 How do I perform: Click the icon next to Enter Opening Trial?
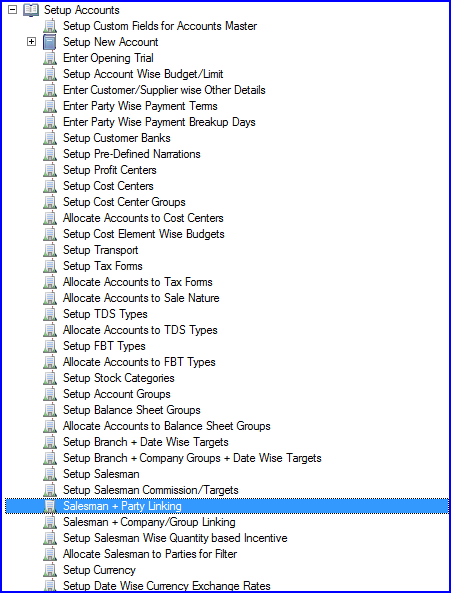tap(50, 58)
